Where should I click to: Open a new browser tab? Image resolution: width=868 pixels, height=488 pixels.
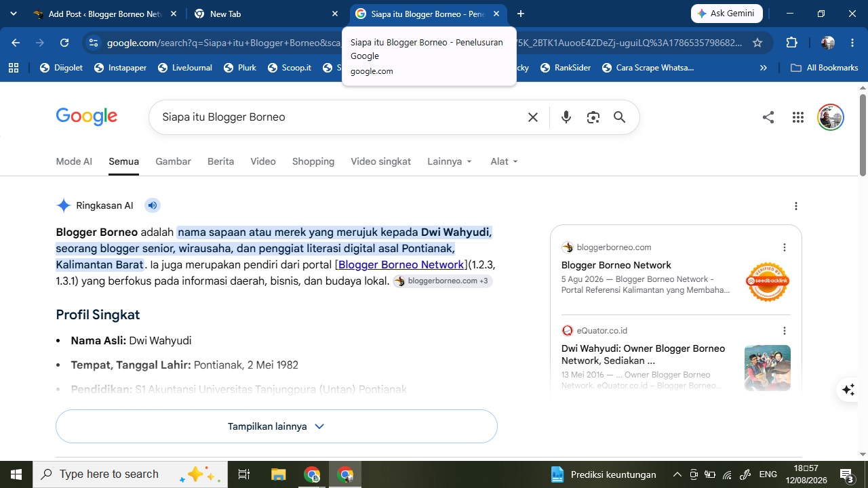coord(520,14)
